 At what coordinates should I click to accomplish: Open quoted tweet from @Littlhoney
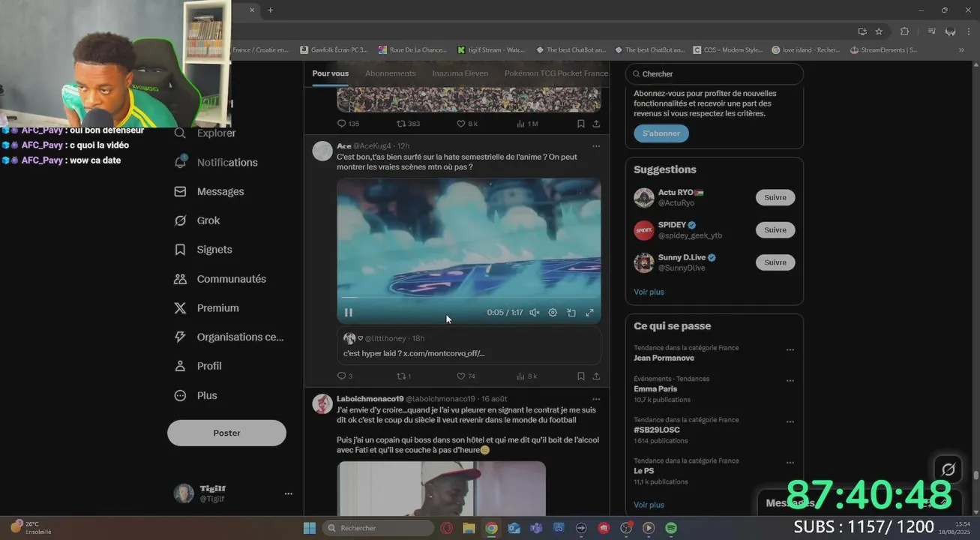point(469,346)
